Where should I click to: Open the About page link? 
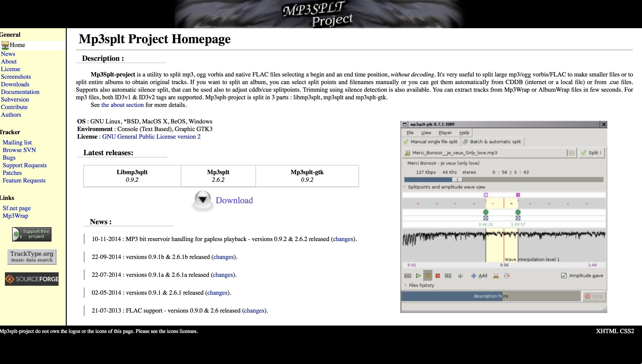9,61
